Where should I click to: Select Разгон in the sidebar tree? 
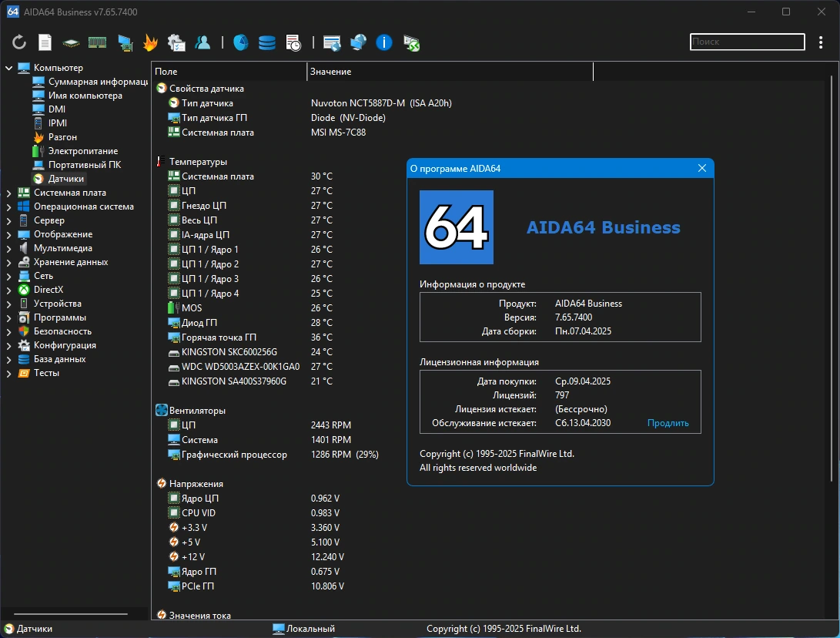tap(55, 137)
